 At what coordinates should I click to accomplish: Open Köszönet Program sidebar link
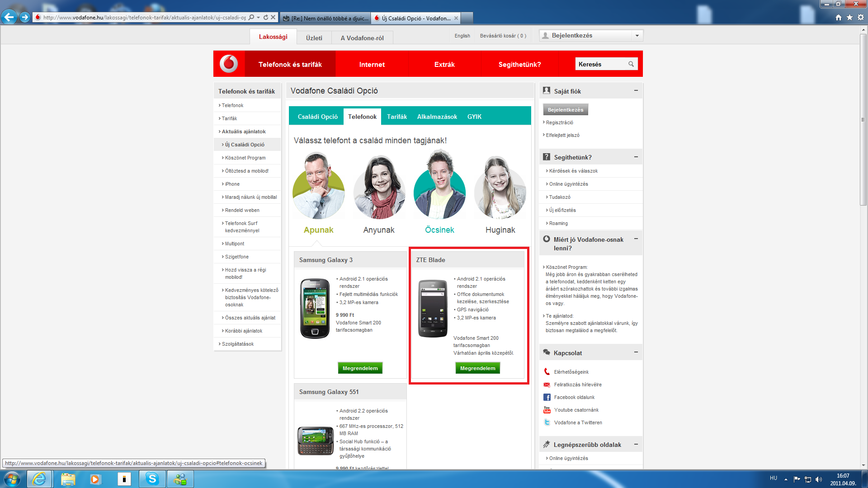pos(245,158)
